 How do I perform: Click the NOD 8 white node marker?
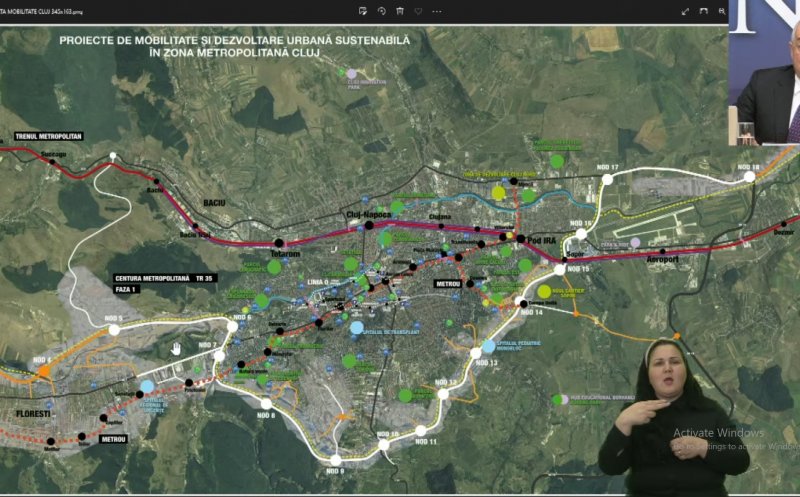[266, 404]
